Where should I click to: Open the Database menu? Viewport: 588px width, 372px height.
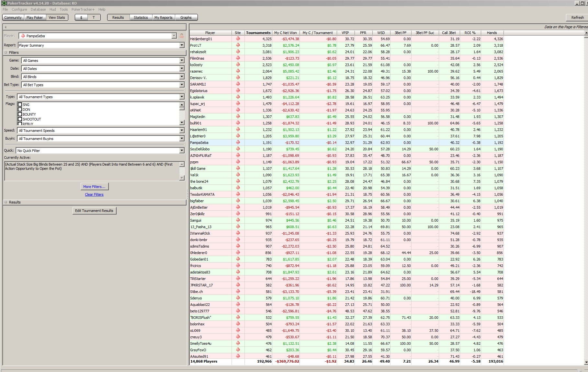click(38, 9)
